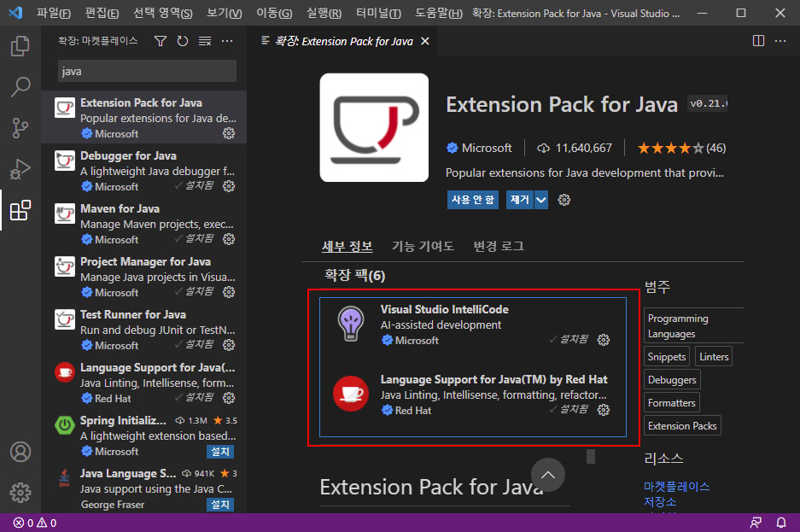Split the editor to the right
The height and width of the screenshot is (532, 800).
pos(759,41)
